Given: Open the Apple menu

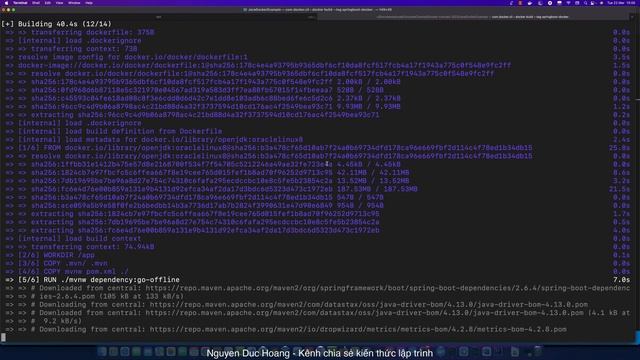Looking at the screenshot, I should click(x=6, y=3).
